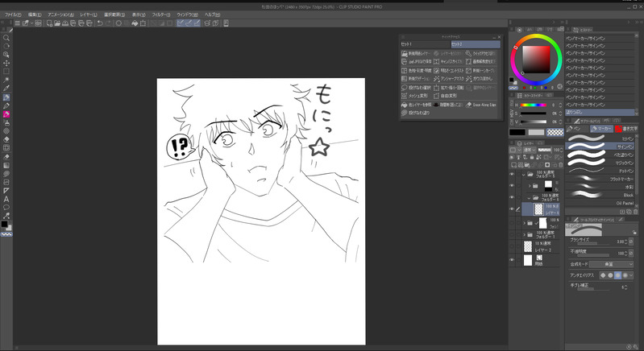
Task: Click 自由変形 free transform button
Action: click(x=446, y=96)
